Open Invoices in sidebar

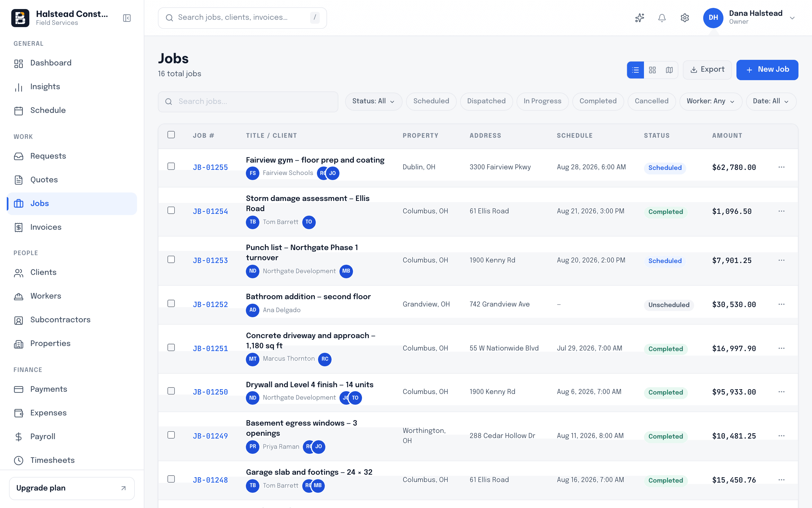pos(72,227)
